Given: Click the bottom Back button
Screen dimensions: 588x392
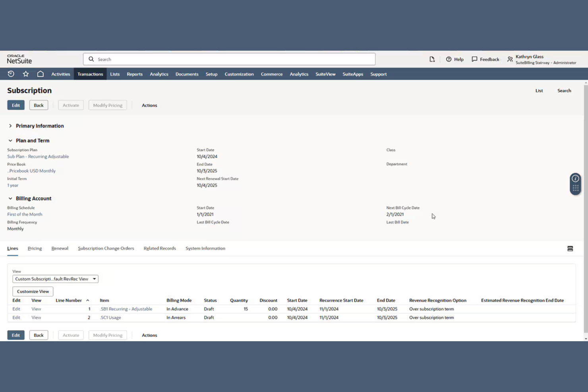Looking at the screenshot, I should [x=39, y=335].
